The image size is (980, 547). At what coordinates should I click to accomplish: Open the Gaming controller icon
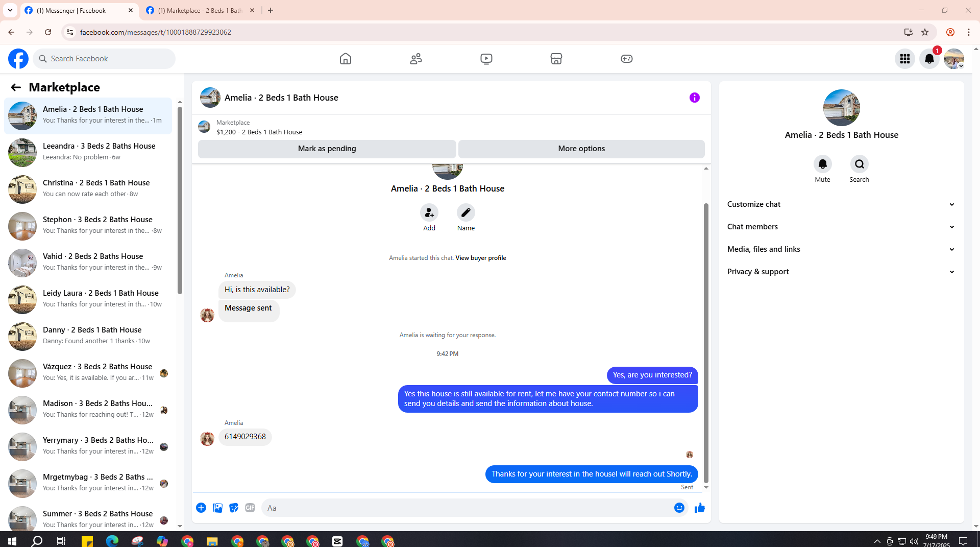point(627,59)
